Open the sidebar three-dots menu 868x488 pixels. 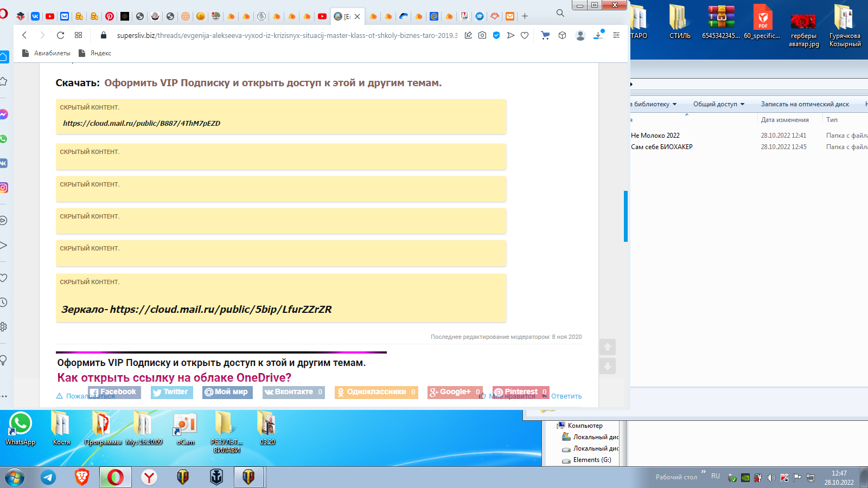[4, 396]
